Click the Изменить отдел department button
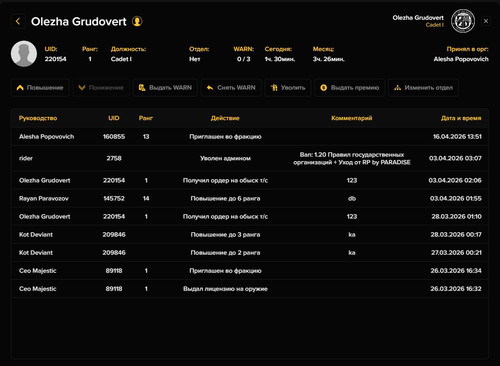Screen dimensions: 500x366 [x=423, y=88]
